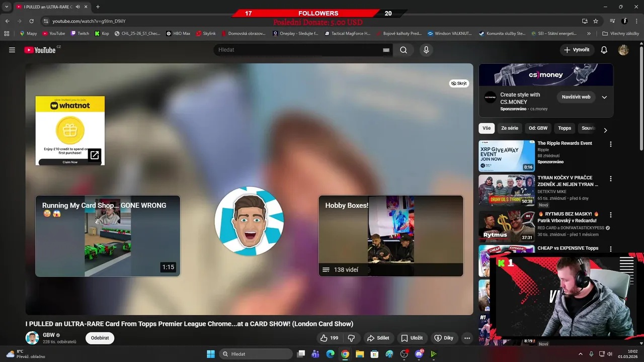The height and width of the screenshot is (362, 644).
Task: Click the YouTube search magnifier button
Action: pos(404,50)
